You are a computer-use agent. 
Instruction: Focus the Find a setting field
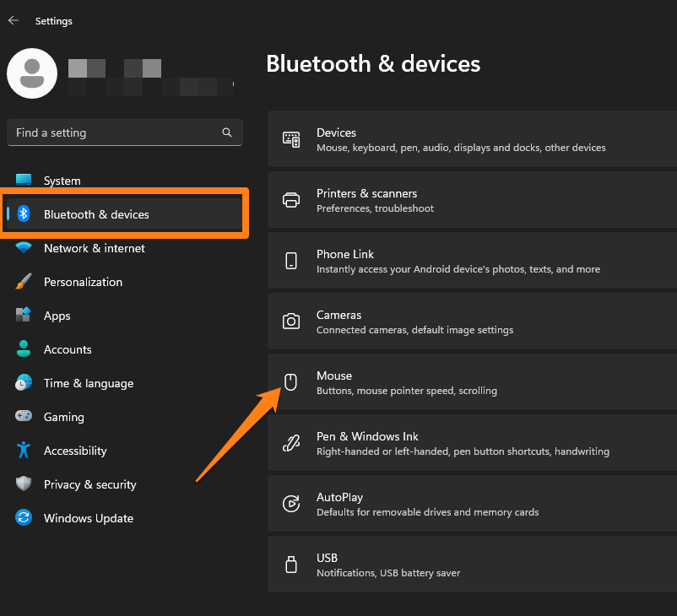point(125,132)
